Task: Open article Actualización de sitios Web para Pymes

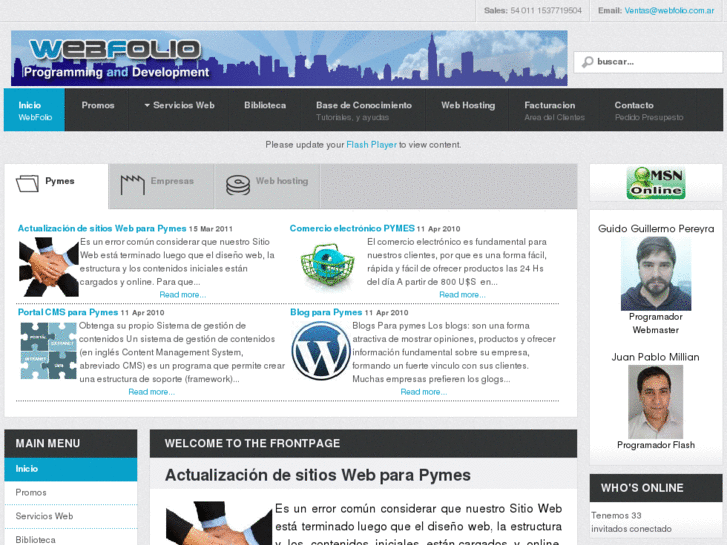Action: click(102, 228)
